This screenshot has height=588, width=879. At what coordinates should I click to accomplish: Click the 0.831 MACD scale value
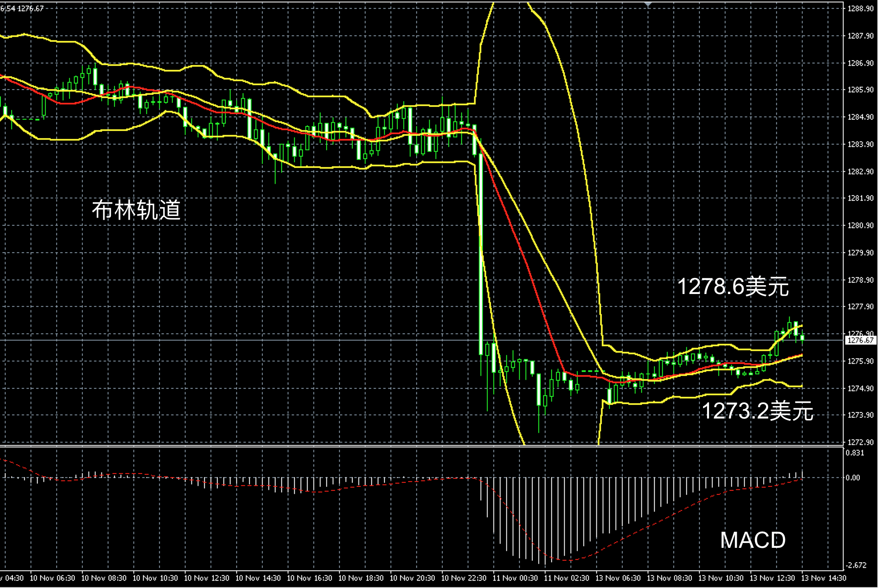coord(854,453)
